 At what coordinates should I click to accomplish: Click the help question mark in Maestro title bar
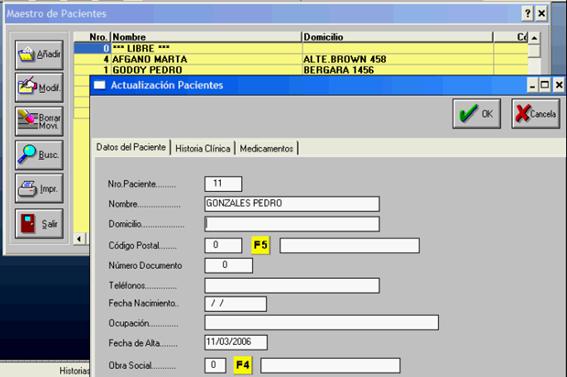[528, 13]
